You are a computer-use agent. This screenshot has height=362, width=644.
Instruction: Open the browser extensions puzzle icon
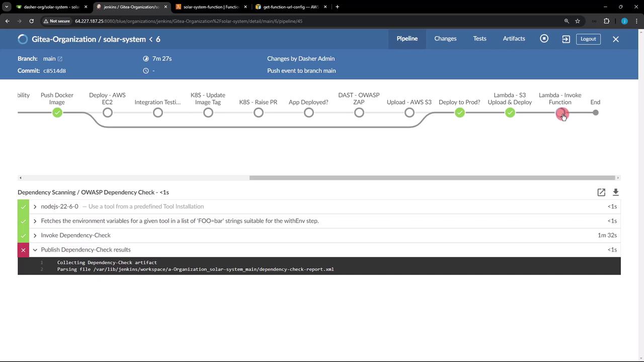click(606, 21)
